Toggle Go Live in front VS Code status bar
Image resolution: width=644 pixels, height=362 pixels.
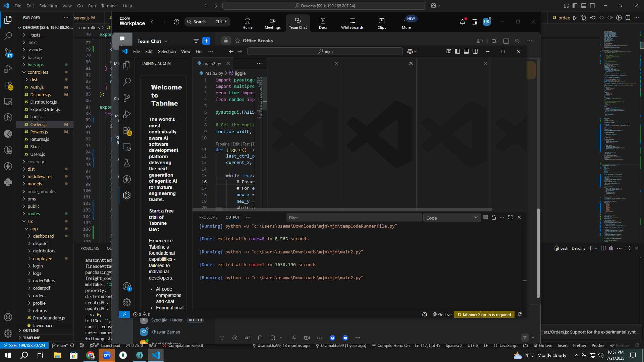[x=442, y=315]
